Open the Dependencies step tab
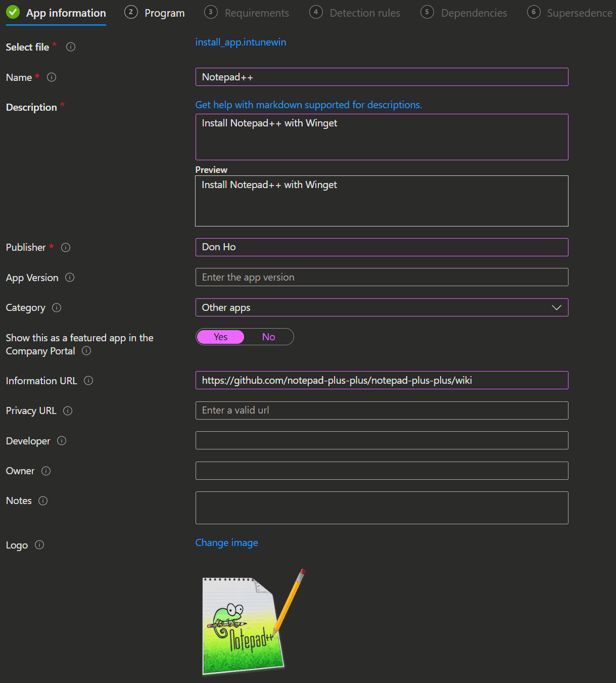The width and height of the screenshot is (616, 683). click(464, 13)
